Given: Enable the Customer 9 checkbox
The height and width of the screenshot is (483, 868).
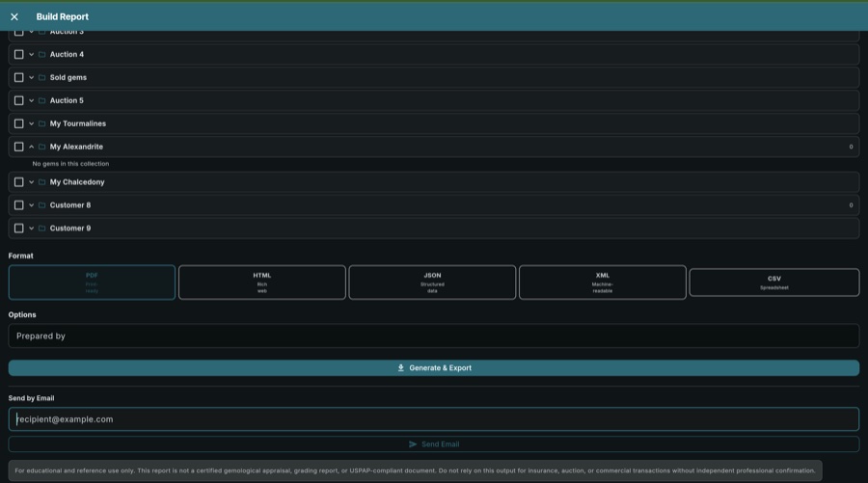Looking at the screenshot, I should pyautogui.click(x=19, y=228).
